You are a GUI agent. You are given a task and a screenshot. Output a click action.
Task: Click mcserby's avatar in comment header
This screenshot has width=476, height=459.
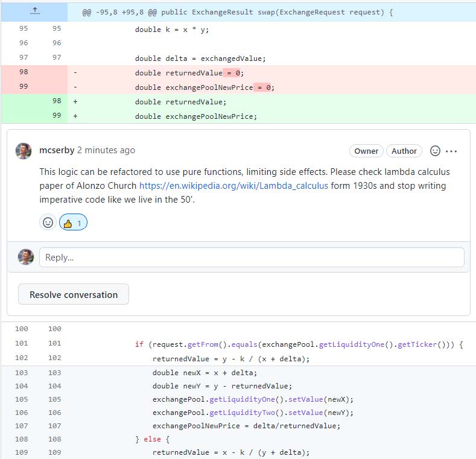click(24, 151)
